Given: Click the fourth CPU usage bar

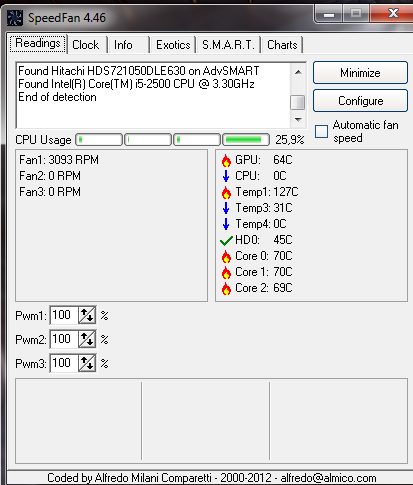Looking at the screenshot, I should click(x=246, y=140).
